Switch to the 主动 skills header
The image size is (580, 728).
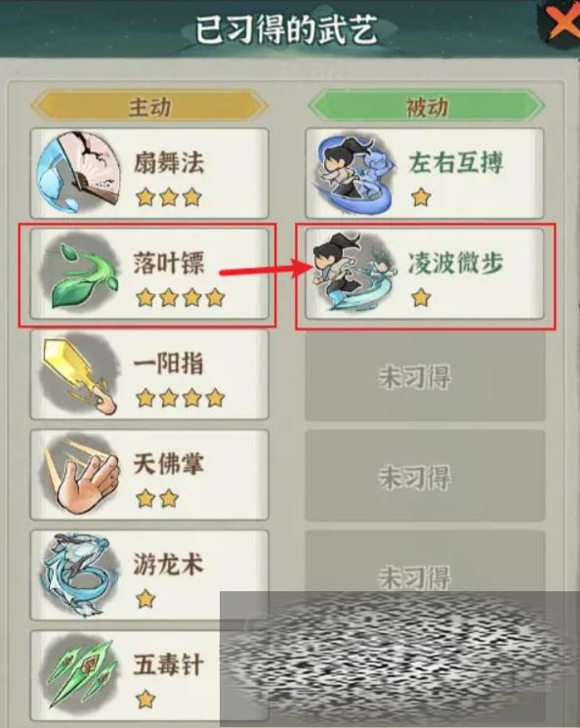coord(149,107)
